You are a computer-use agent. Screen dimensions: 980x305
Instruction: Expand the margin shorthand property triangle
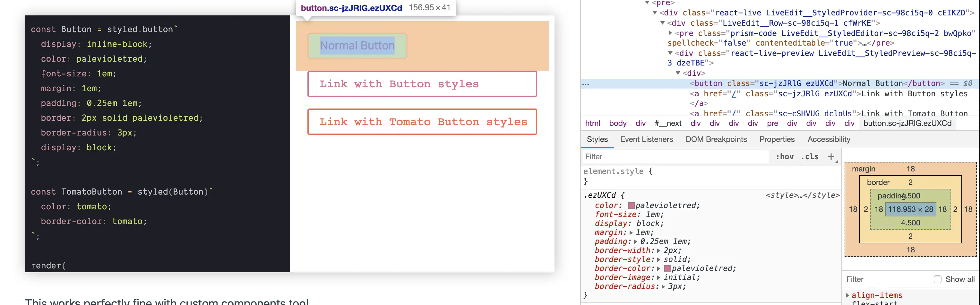(x=631, y=233)
